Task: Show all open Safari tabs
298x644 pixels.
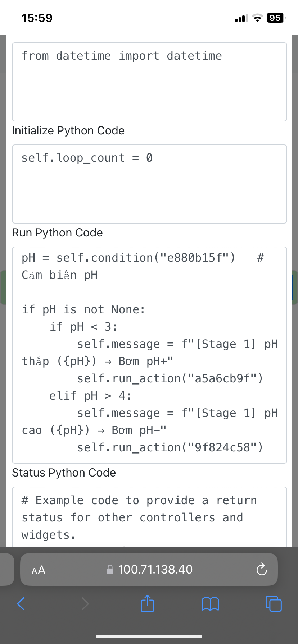Action: (274, 604)
